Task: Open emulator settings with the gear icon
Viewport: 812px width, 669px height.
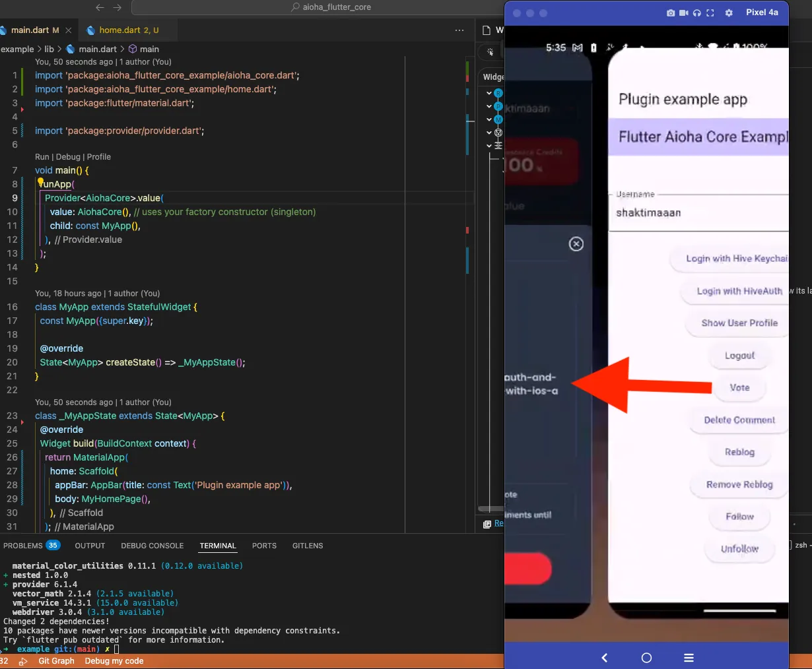Action: click(x=729, y=13)
